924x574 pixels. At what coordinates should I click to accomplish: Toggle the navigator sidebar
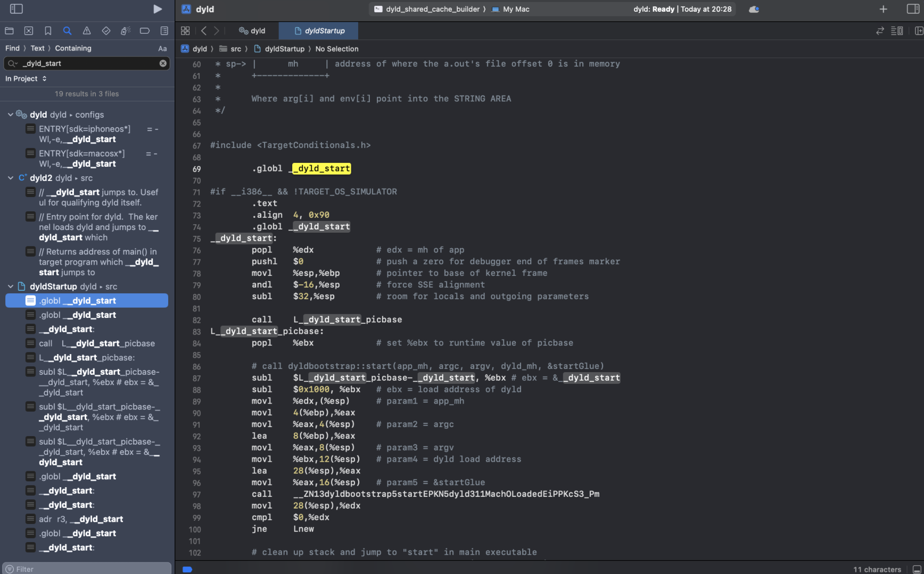click(x=16, y=9)
